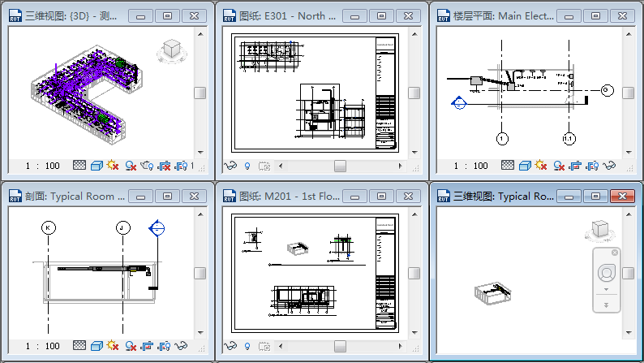Viewport: 644px width, 363px height.
Task: Click Reveal Hidden Elements lightbulb in the M201 sheet
Action: click(x=247, y=347)
